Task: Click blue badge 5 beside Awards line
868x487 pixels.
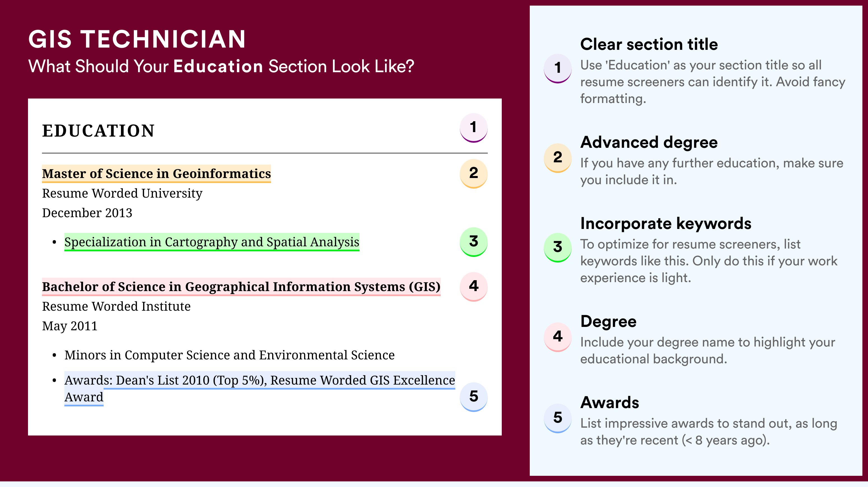Action: click(x=473, y=397)
